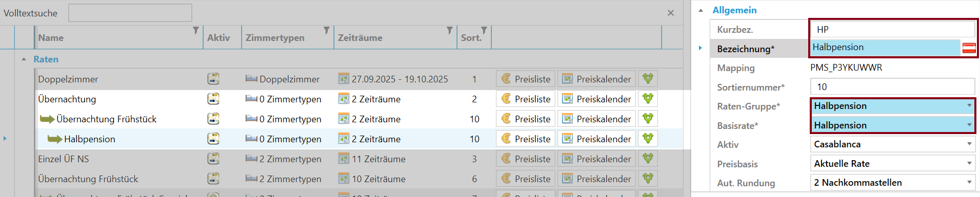Click filter icon in Zeiträume column header
Screen dimensions: 980x197
tap(449, 31)
